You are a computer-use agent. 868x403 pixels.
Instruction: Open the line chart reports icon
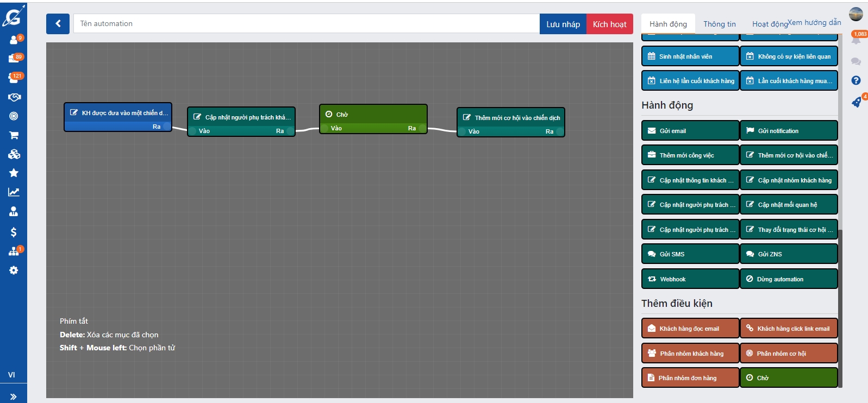14,192
